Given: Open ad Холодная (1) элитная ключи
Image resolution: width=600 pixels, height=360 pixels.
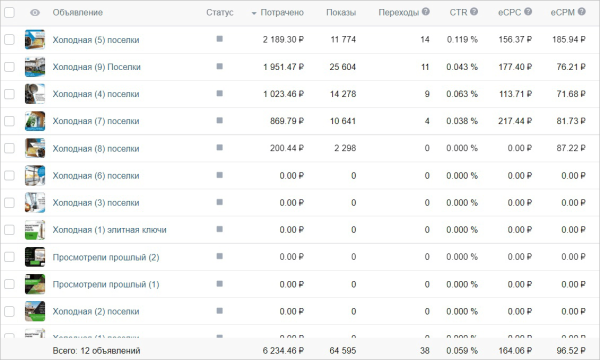Looking at the screenshot, I should coord(109,230).
